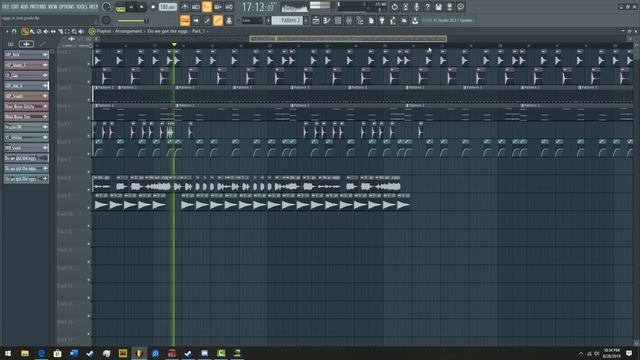Click plus button next to Pattern 2
640x360 pixels.
(306, 20)
